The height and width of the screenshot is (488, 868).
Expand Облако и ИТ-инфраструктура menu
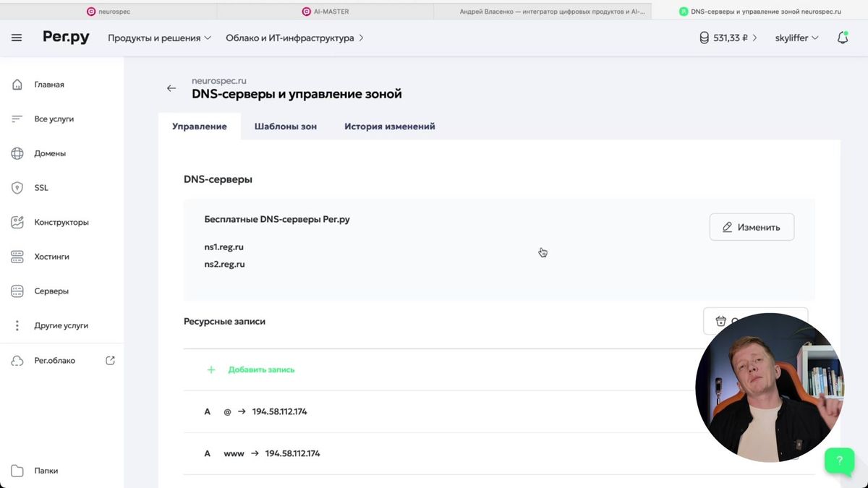(x=295, y=38)
